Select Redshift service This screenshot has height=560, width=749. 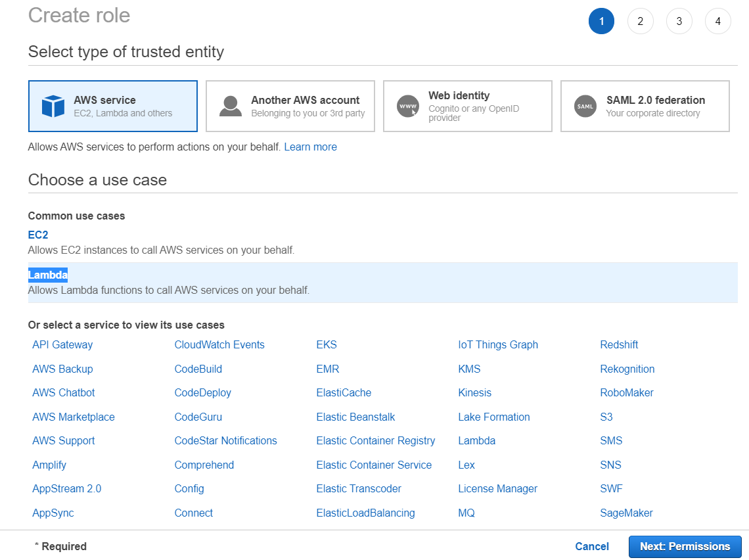(x=619, y=345)
